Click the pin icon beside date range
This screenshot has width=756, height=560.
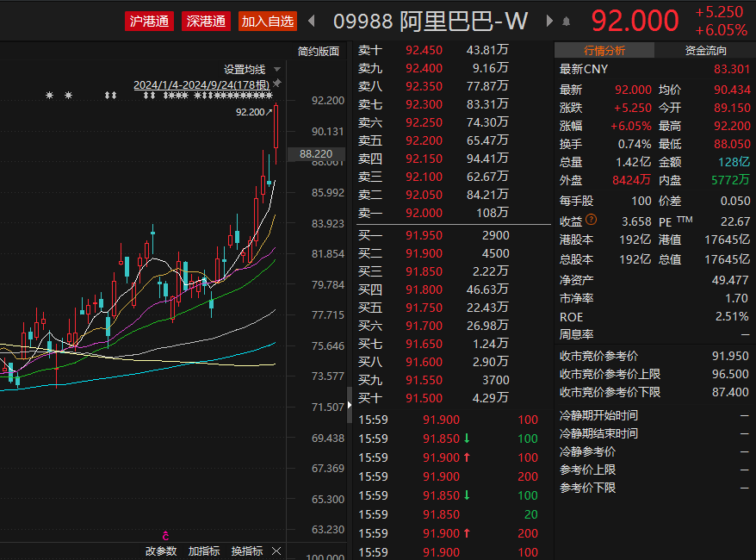[x=277, y=84]
